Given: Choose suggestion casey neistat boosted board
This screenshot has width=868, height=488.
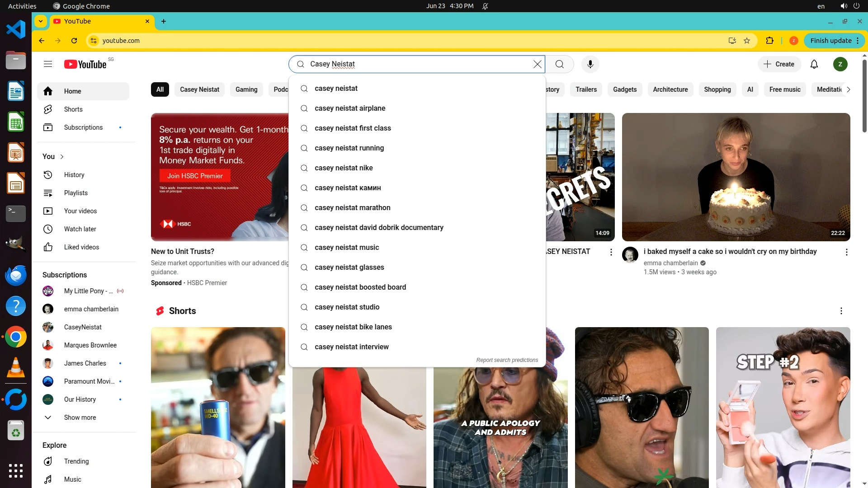Looking at the screenshot, I should (360, 287).
